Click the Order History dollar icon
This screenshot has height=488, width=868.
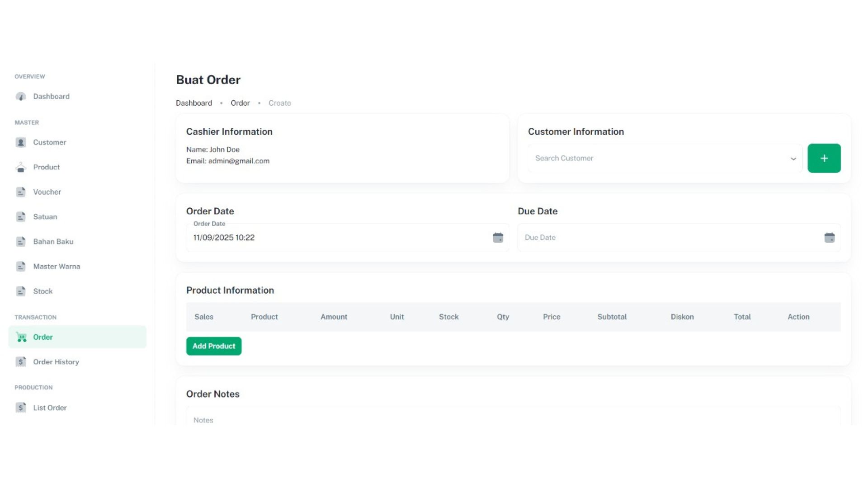point(21,362)
